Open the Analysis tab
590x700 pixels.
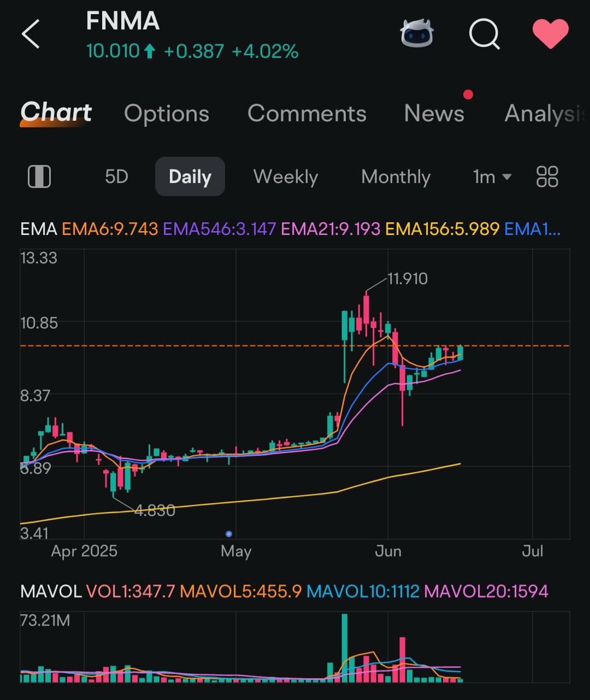(546, 113)
